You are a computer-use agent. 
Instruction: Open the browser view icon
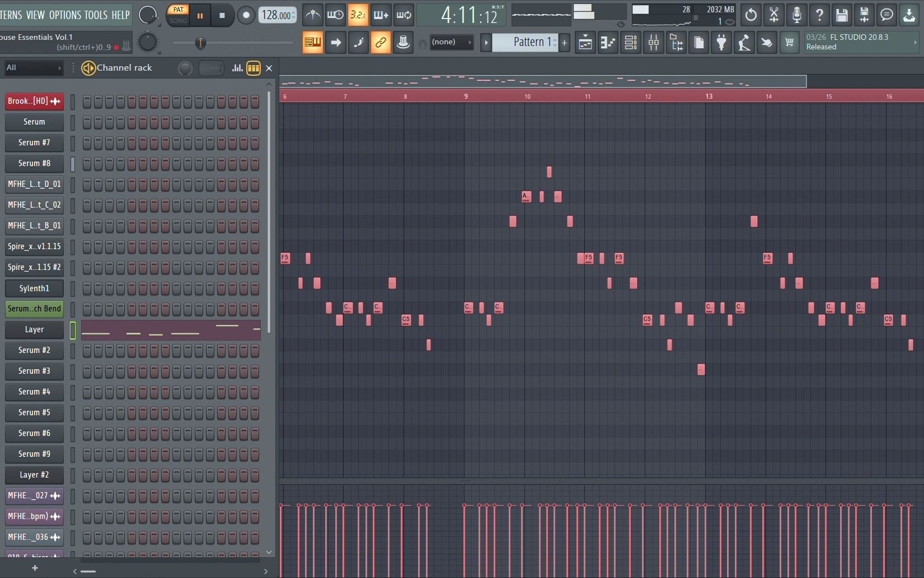click(x=676, y=43)
